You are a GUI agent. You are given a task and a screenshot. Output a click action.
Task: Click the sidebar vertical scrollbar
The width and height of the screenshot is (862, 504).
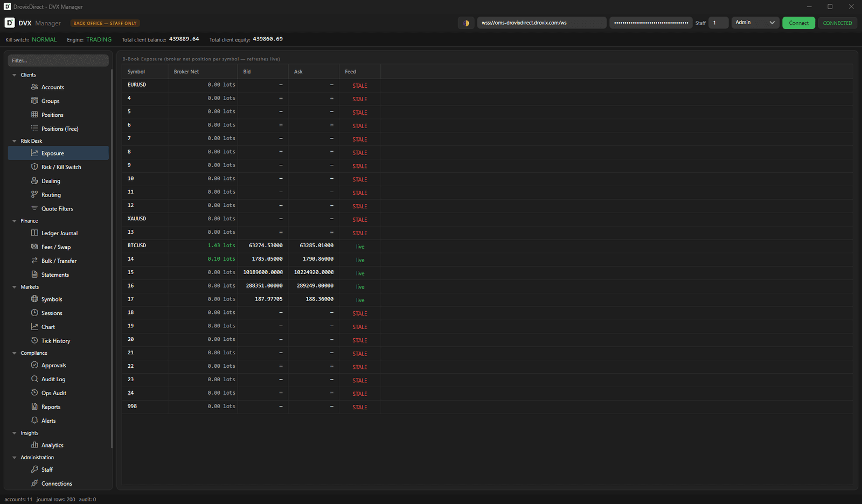[112, 258]
